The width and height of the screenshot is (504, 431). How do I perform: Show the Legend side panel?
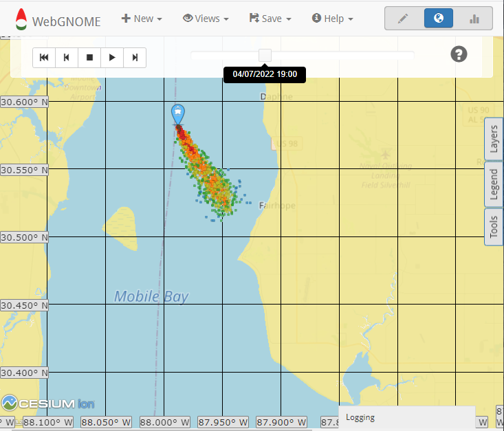pos(494,184)
